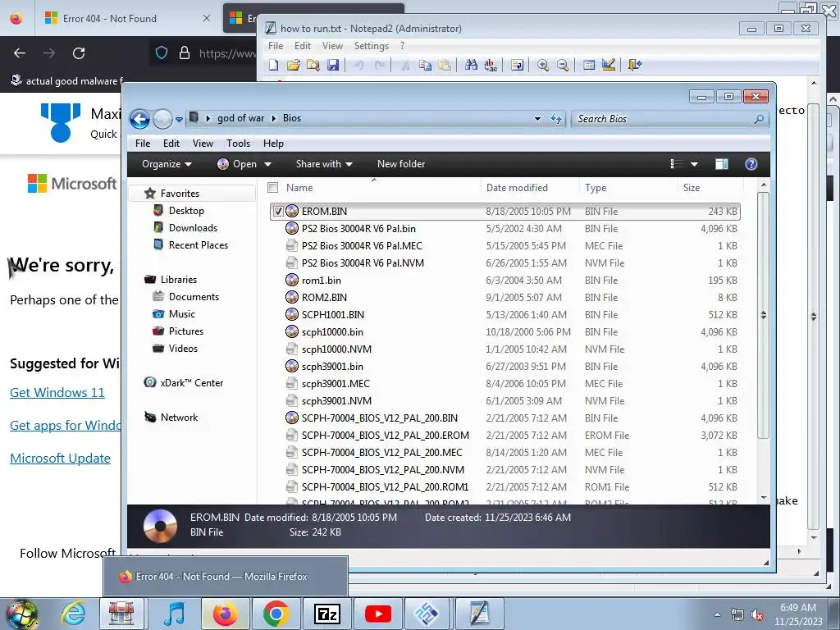This screenshot has width=840, height=630.
Task: Click Zoom In magnifier in Notepad2 toolbar
Action: point(543,65)
